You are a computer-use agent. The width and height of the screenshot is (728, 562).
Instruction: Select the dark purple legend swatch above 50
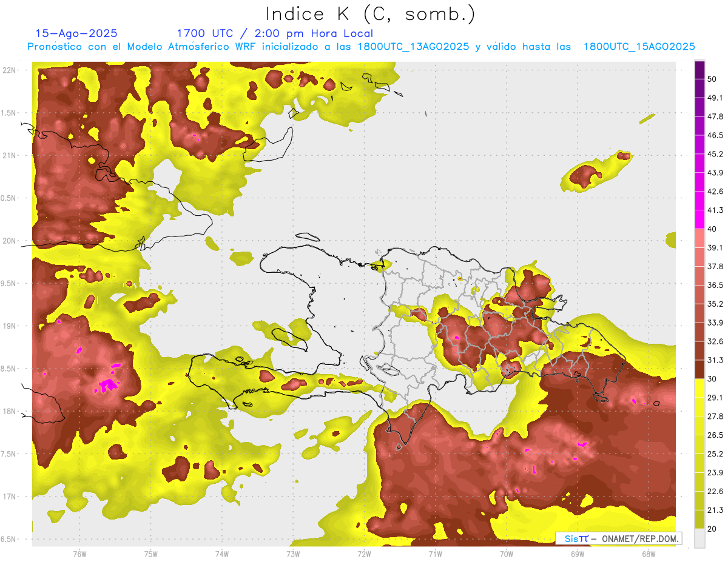point(699,70)
